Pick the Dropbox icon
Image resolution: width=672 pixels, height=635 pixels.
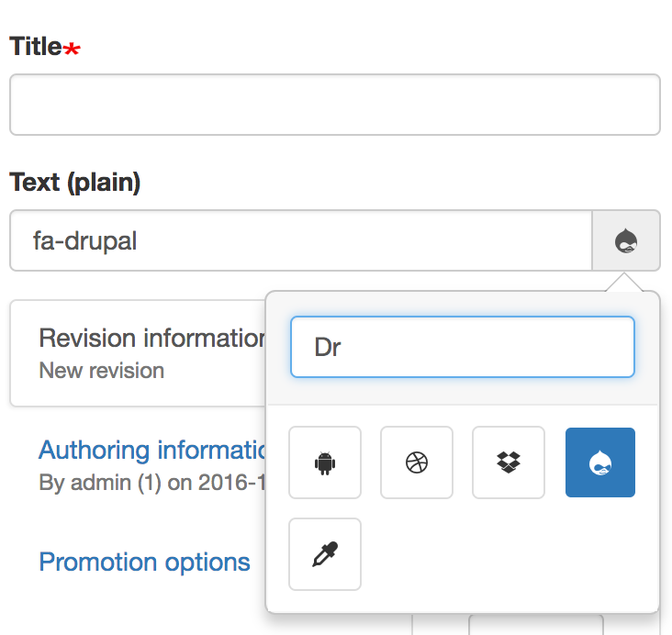(x=509, y=462)
